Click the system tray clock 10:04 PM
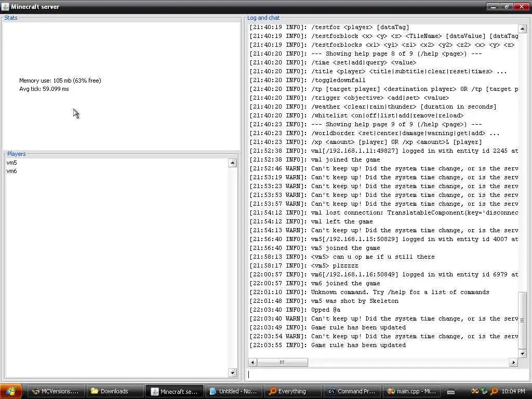This screenshot has height=399, width=532. tap(513, 391)
